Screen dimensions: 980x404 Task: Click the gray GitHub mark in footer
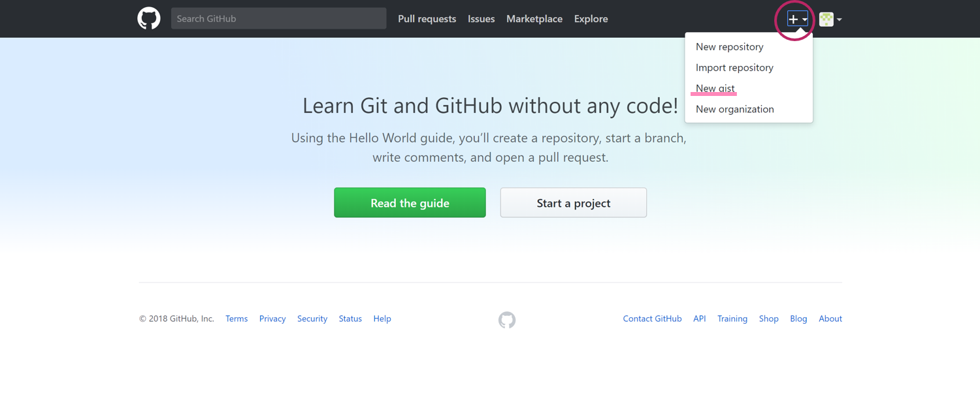click(507, 320)
